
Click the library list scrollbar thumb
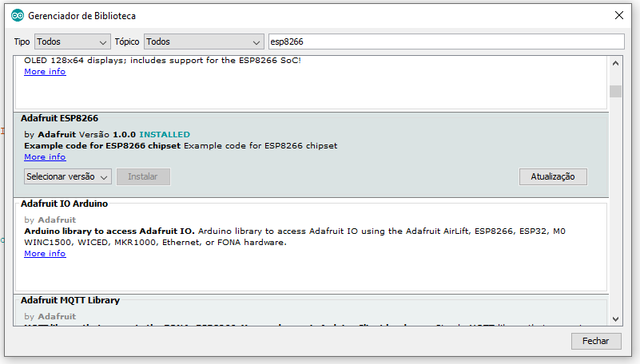pos(615,91)
